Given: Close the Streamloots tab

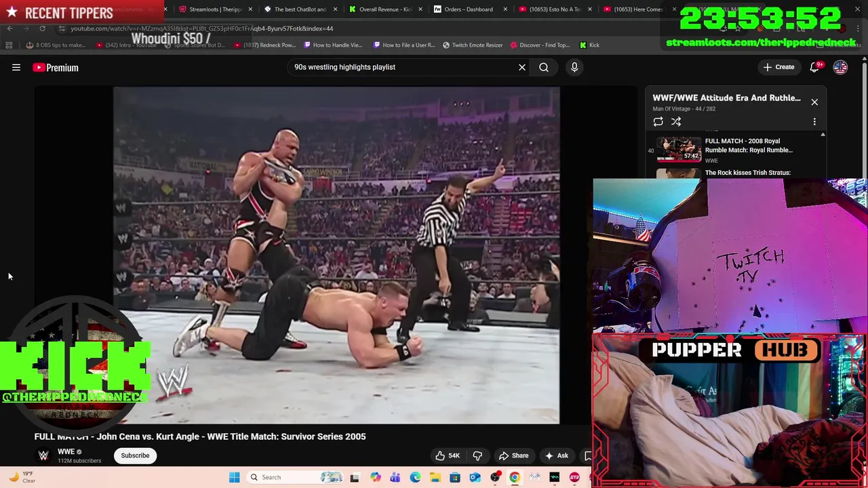Looking at the screenshot, I should pos(251,9).
